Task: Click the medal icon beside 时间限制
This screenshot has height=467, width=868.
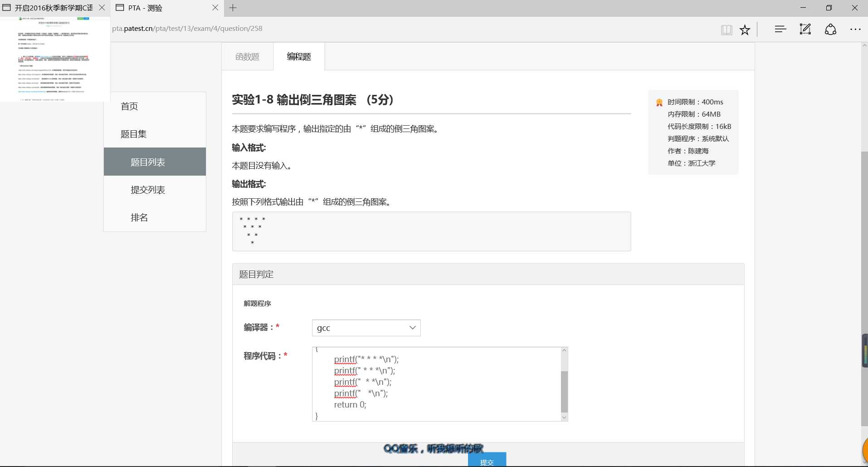Action: (x=659, y=103)
